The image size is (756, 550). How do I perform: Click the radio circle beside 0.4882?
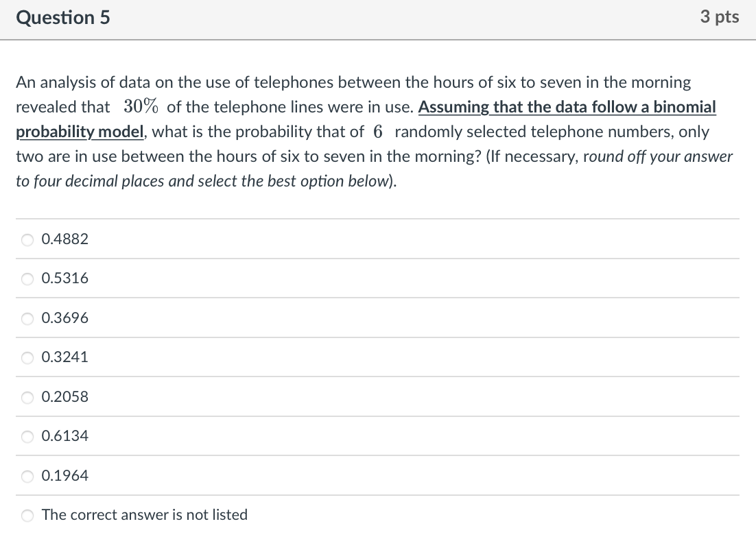point(27,239)
